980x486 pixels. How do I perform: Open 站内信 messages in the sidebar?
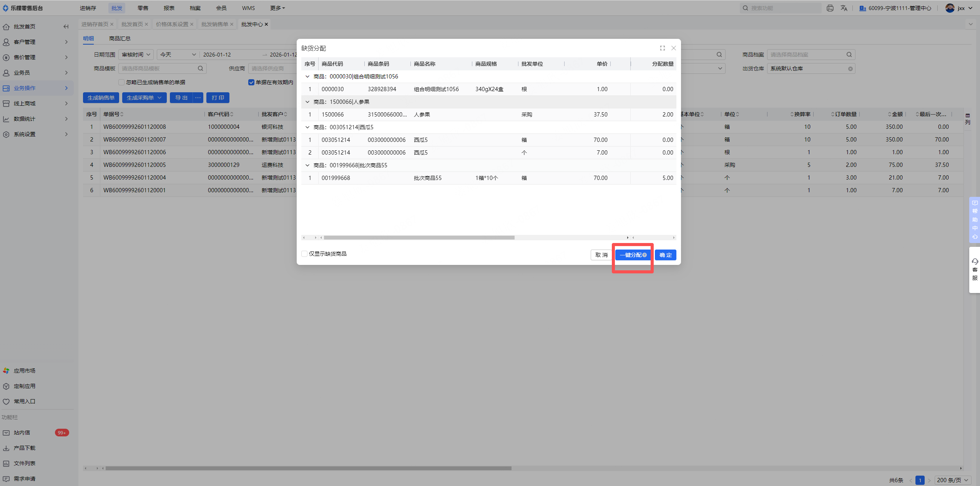(x=22, y=433)
